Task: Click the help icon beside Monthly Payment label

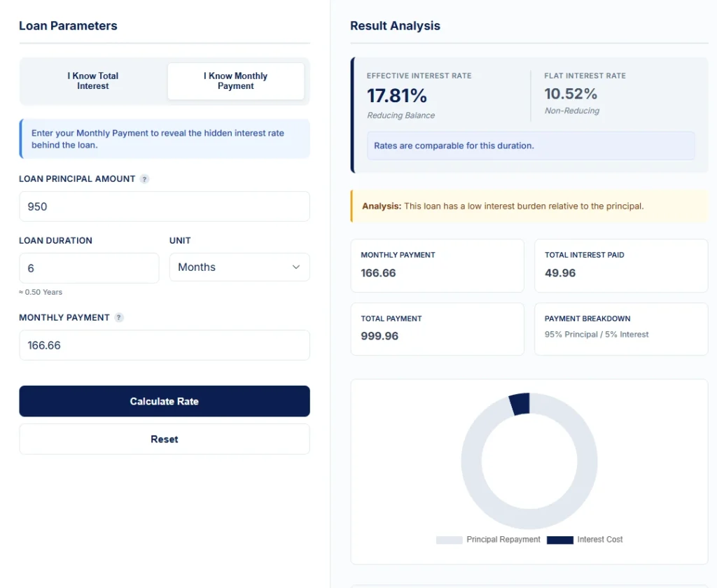Action: coord(119,317)
